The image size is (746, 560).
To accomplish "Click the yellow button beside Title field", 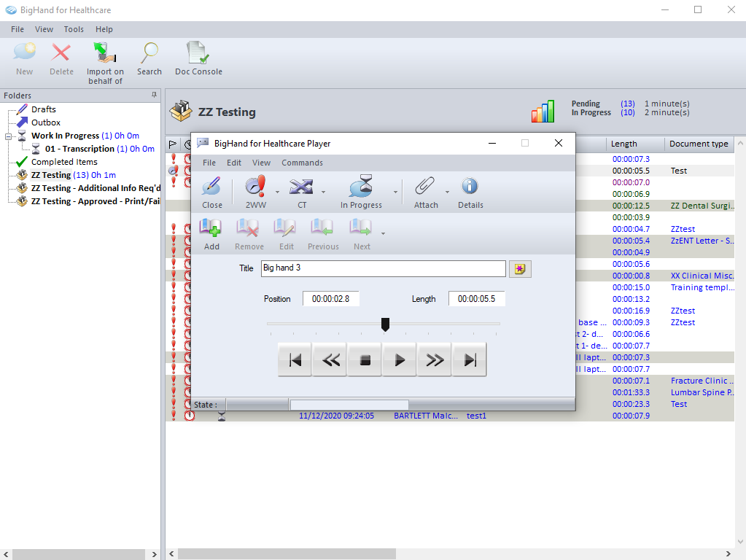I will coord(520,269).
